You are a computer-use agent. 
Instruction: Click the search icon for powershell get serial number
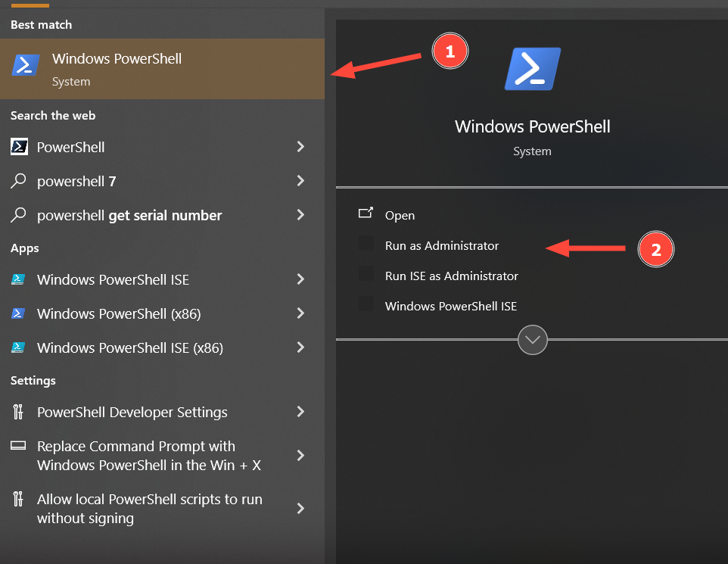pyautogui.click(x=18, y=215)
